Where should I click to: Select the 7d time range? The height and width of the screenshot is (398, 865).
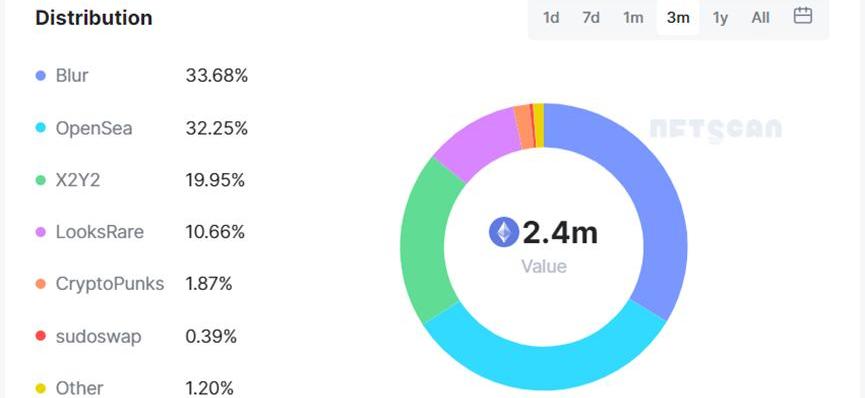[x=591, y=18]
